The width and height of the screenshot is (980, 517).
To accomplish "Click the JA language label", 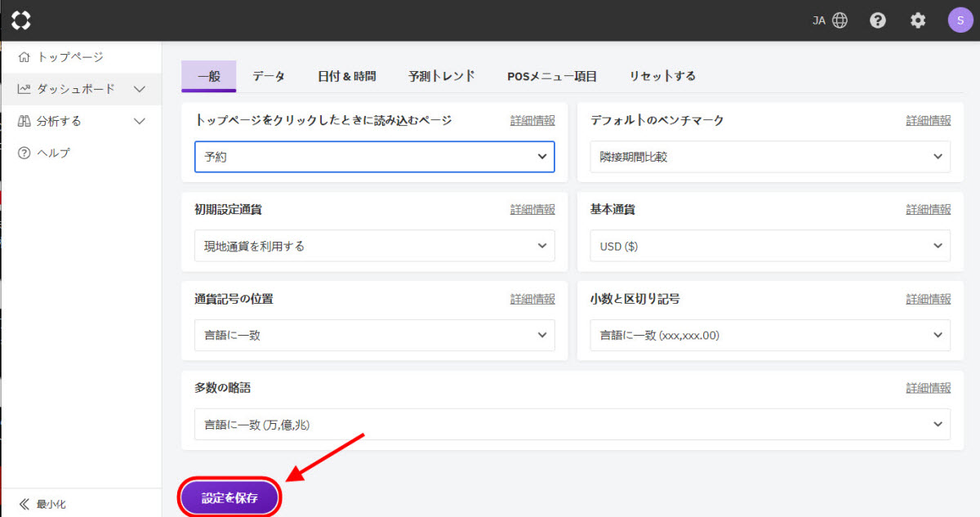I will [819, 20].
